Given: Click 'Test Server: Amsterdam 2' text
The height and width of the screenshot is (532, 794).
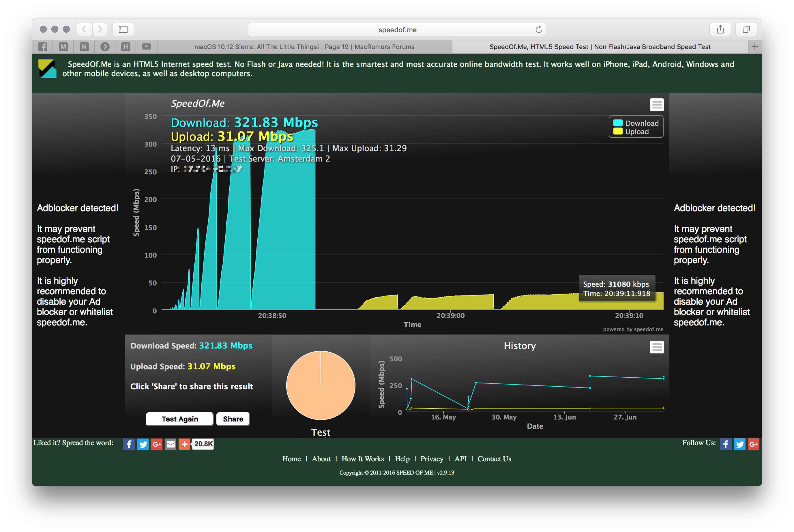Looking at the screenshot, I should (279, 158).
